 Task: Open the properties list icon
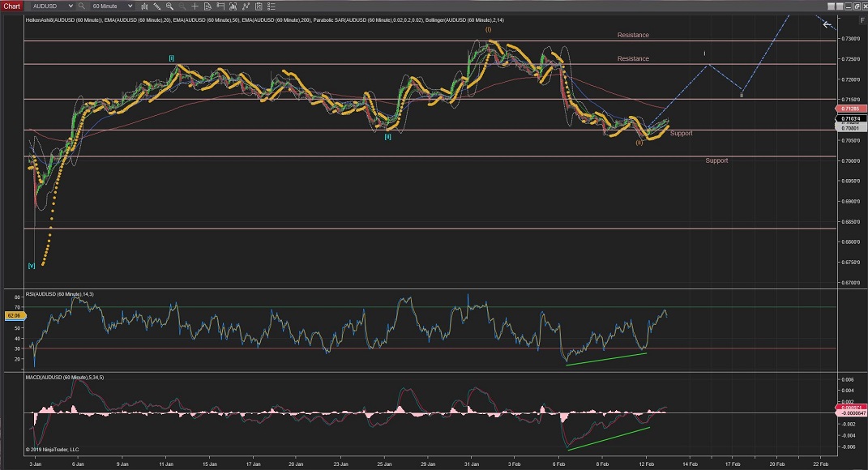(x=272, y=6)
